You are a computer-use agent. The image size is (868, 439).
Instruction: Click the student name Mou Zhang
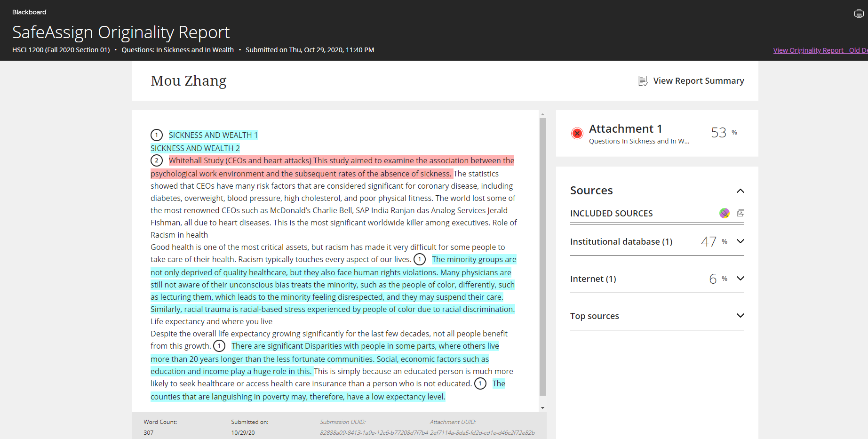[189, 81]
